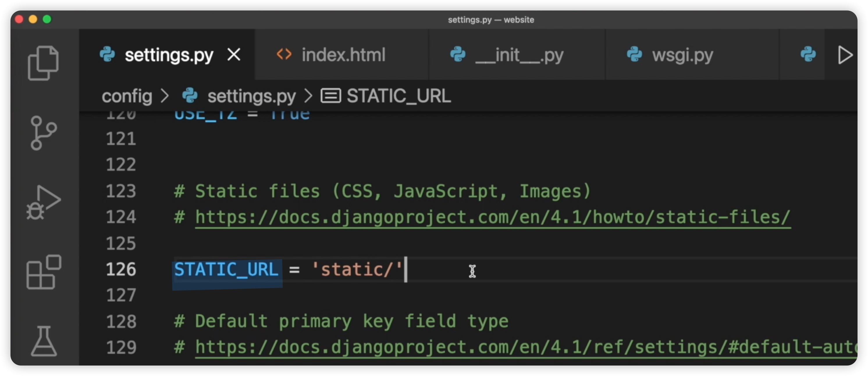Switch to the __init__.py tab
This screenshot has height=376, width=868.
(x=517, y=55)
